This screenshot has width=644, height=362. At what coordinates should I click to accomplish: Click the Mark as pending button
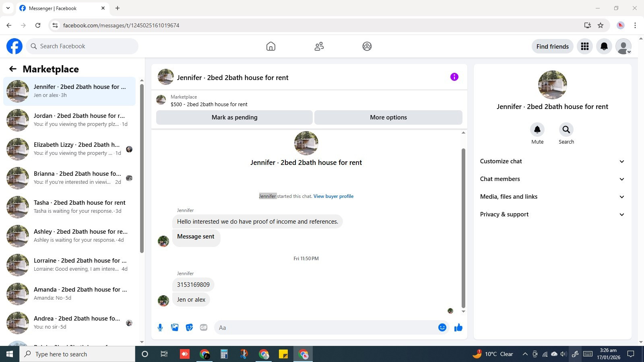pos(234,117)
